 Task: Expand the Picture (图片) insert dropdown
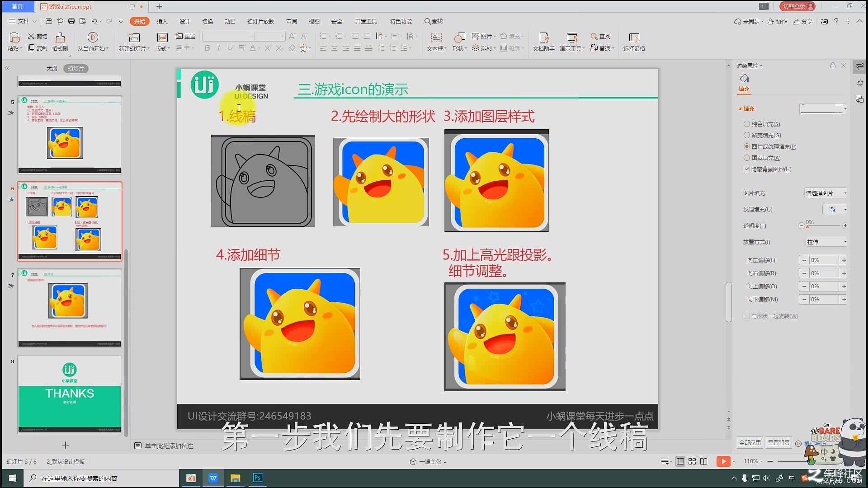coord(484,36)
